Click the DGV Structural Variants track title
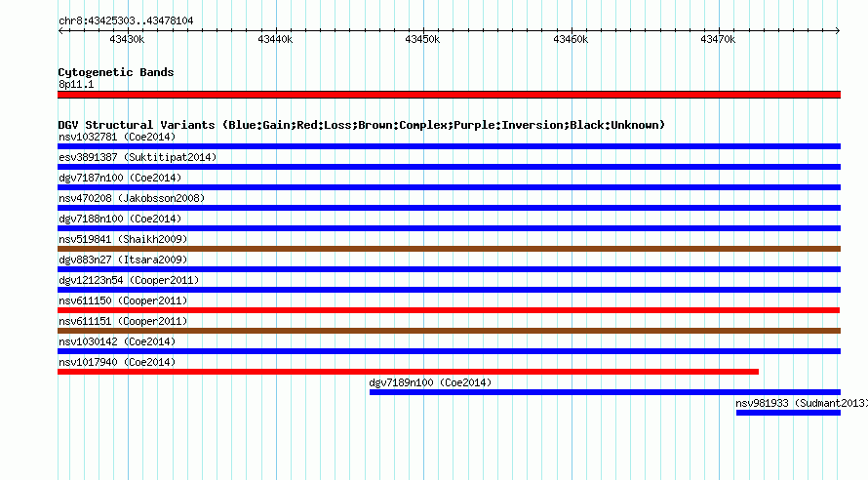The height and width of the screenshot is (480, 868). 362,125
